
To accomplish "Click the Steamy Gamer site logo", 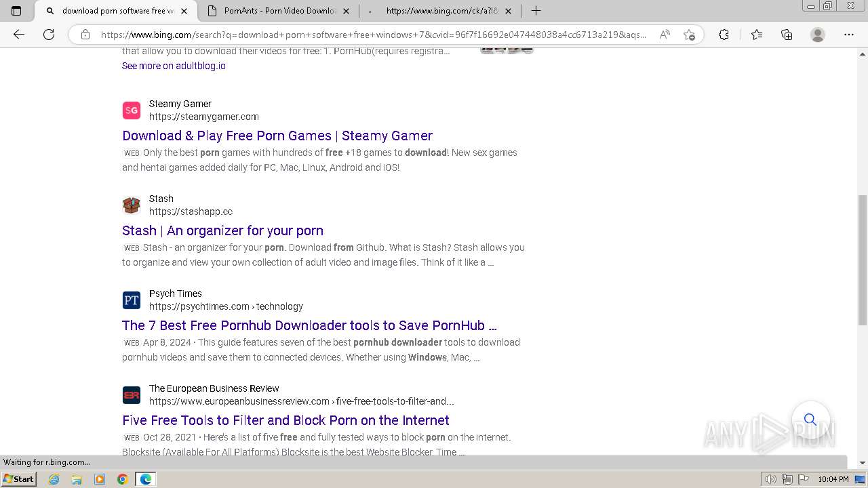I will tap(132, 110).
